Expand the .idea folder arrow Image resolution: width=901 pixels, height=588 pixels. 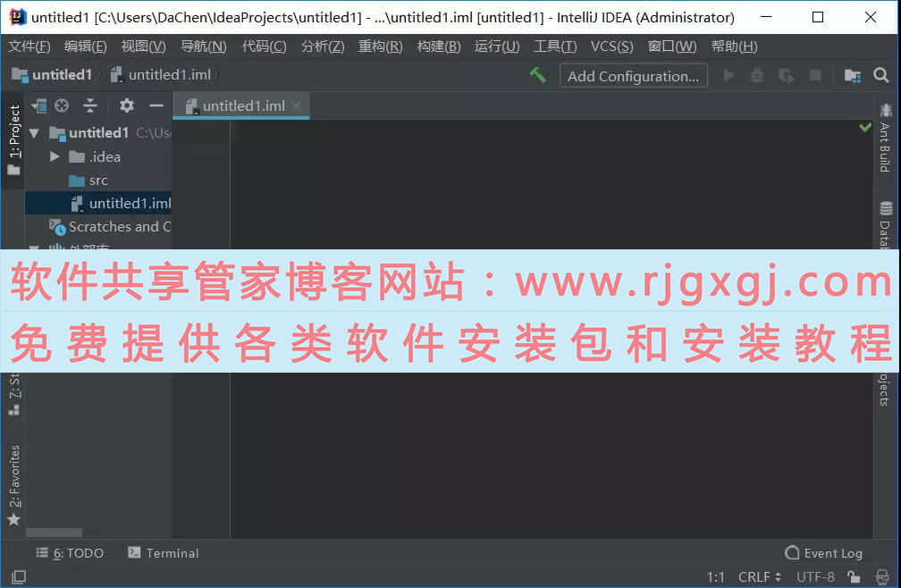click(55, 156)
